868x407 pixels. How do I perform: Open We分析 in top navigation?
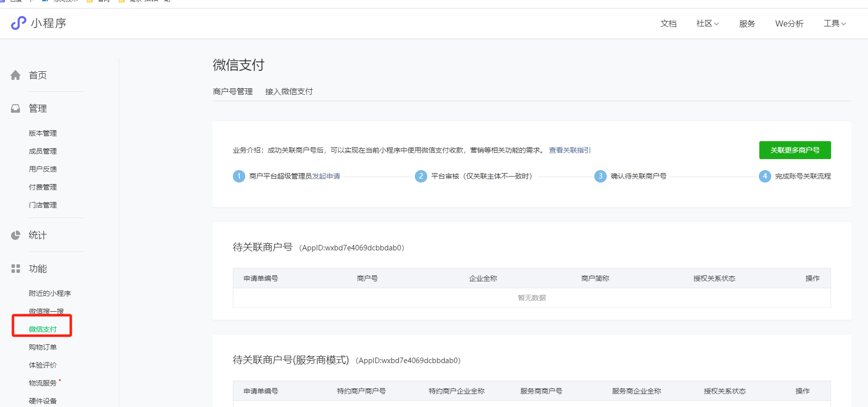(x=789, y=23)
